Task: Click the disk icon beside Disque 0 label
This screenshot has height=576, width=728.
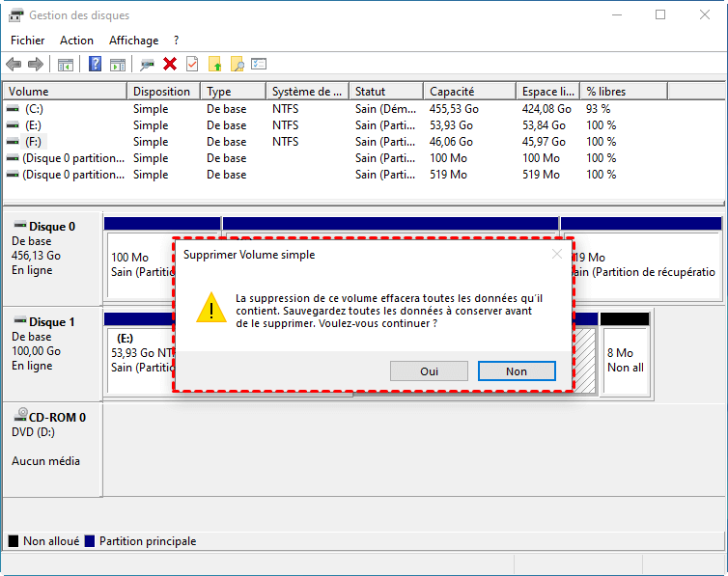Action: [x=20, y=226]
